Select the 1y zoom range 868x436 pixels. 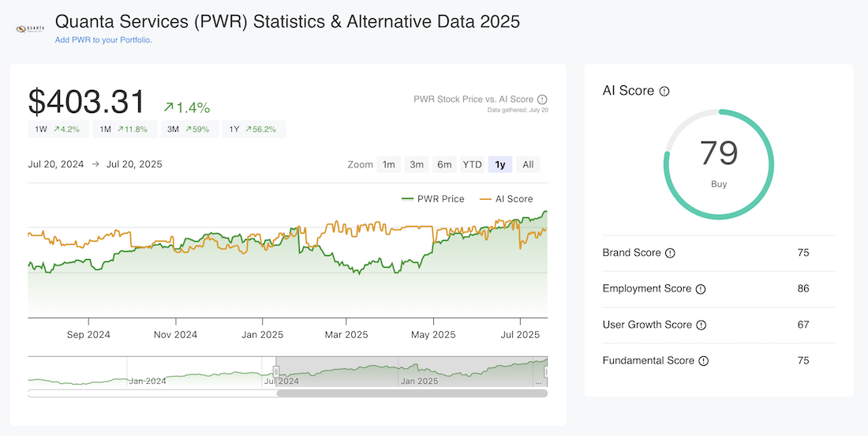tap(499, 164)
